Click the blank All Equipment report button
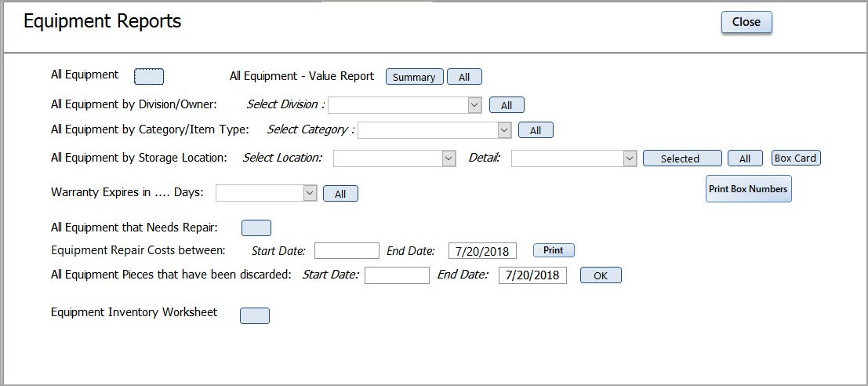Viewport: 868px width, 386px height. (x=149, y=76)
